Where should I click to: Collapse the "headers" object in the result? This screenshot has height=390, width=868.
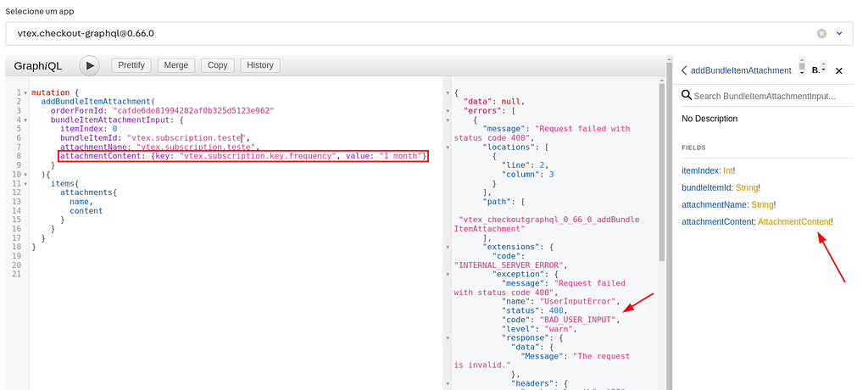click(448, 383)
